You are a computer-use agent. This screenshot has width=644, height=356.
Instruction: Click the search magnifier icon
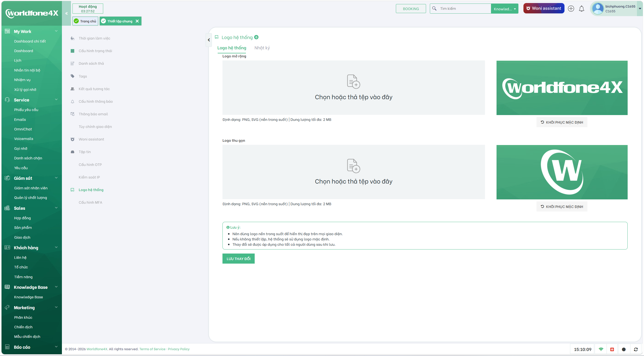[434, 9]
